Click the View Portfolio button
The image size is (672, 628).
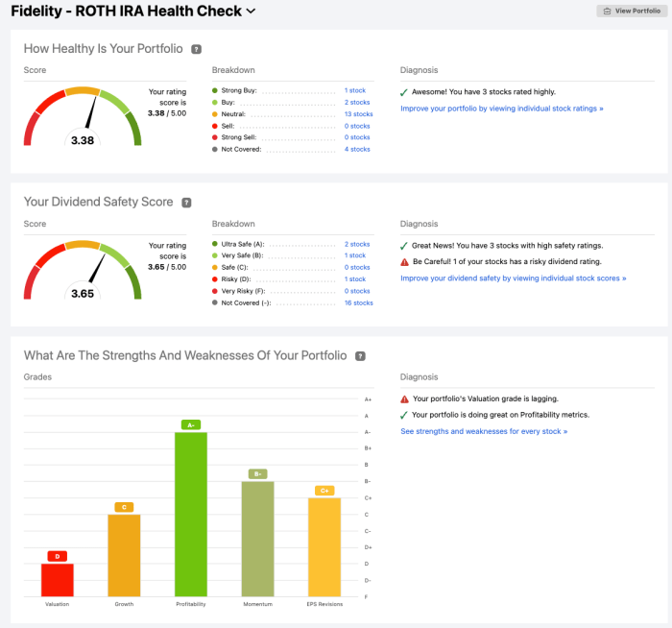(x=632, y=12)
